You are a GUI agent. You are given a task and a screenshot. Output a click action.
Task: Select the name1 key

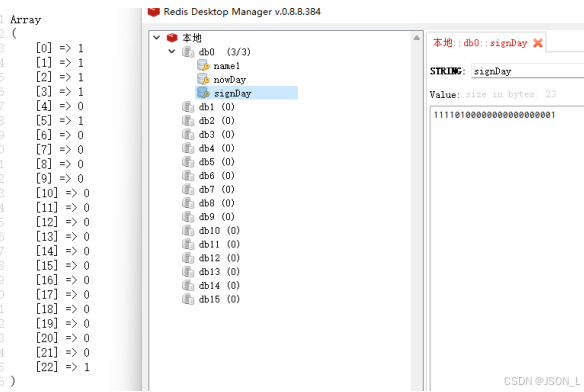(x=226, y=66)
